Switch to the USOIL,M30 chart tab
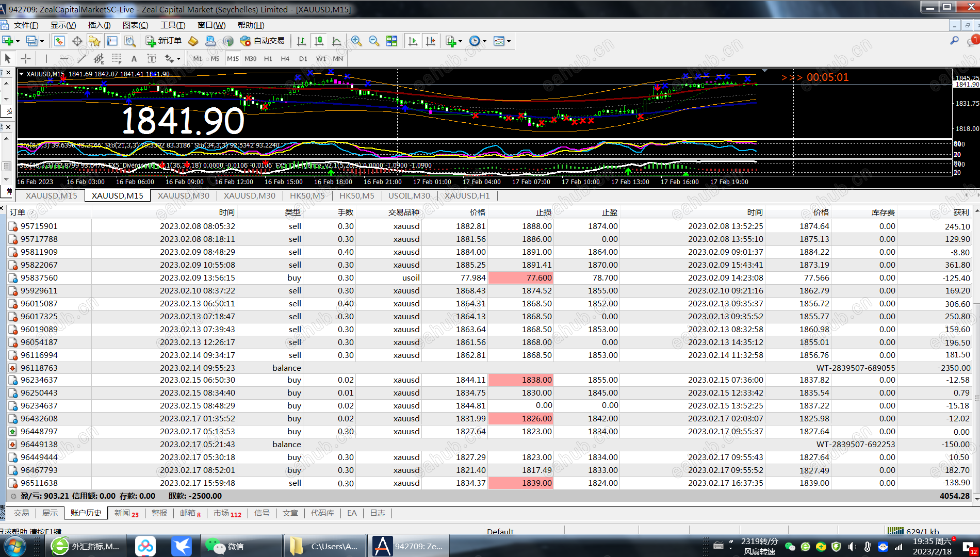 pos(409,195)
